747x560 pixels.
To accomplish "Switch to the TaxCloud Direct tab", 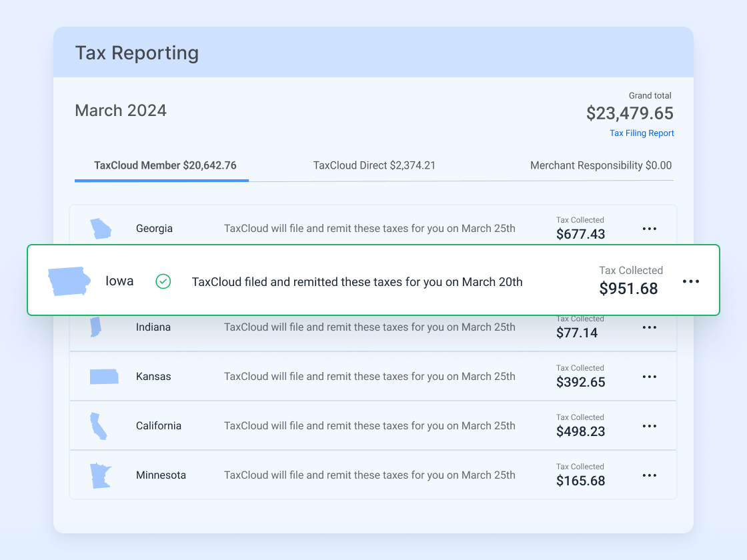I will pyautogui.click(x=374, y=165).
